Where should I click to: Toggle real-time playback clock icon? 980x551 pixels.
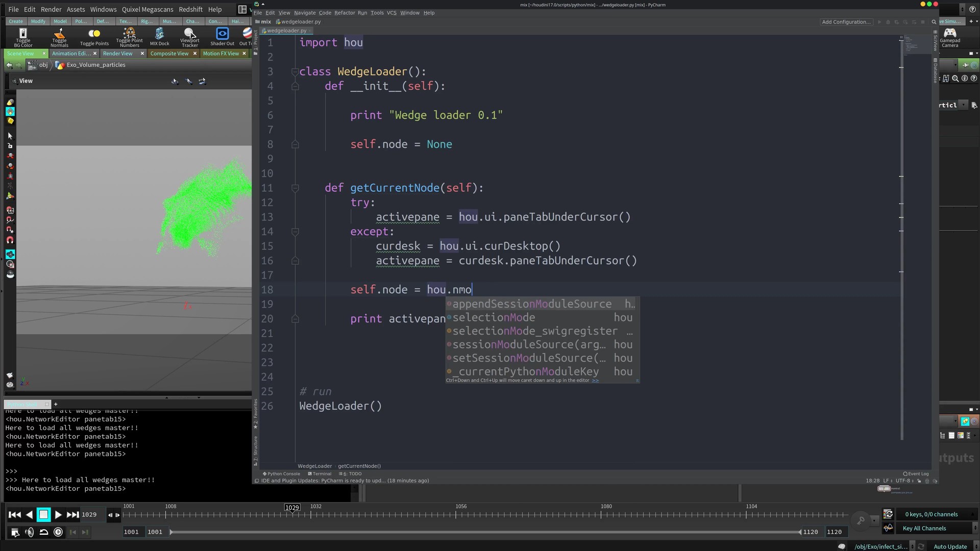pos(58,532)
